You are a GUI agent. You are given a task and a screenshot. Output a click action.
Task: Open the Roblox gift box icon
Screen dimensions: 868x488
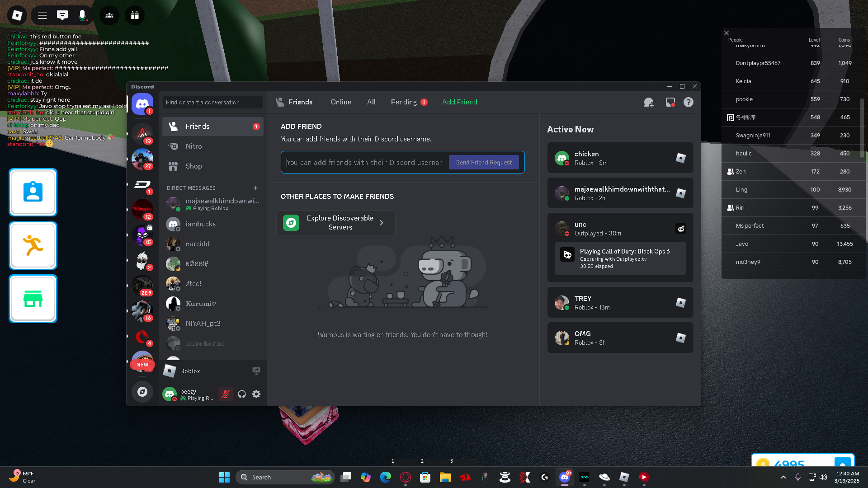pos(135,15)
